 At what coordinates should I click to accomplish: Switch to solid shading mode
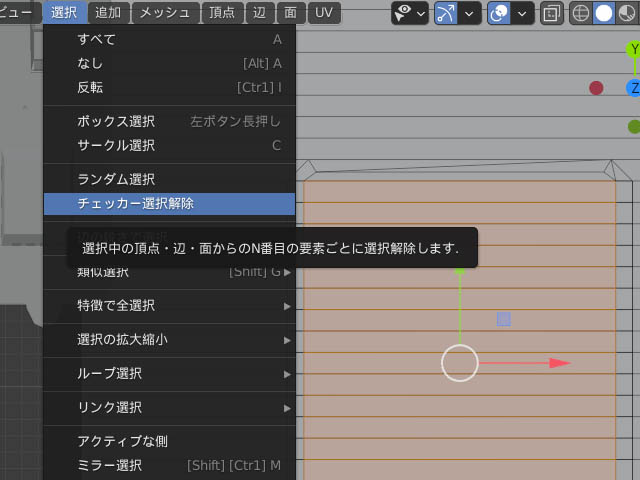[x=604, y=13]
